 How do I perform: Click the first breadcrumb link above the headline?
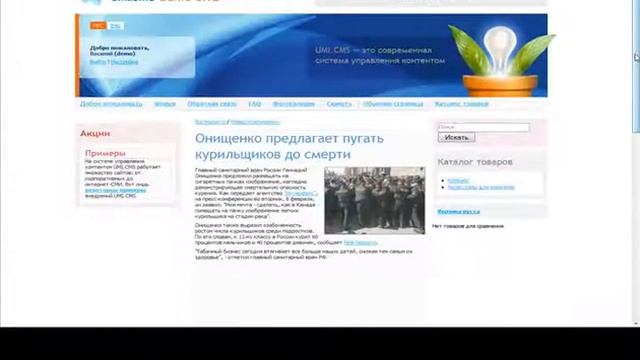[210, 122]
